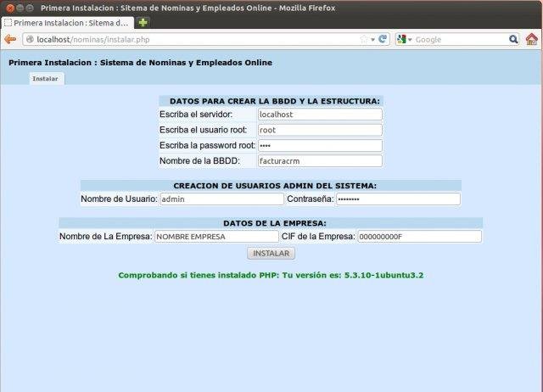543x392 pixels.
Task: Click the password root field
Action: [x=320, y=145]
